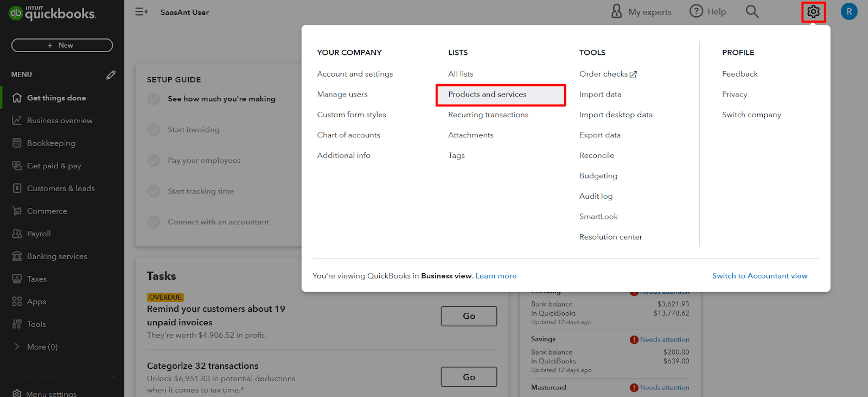The width and height of the screenshot is (868, 397).
Task: Click Go for unpaid invoices reminder
Action: (x=469, y=316)
